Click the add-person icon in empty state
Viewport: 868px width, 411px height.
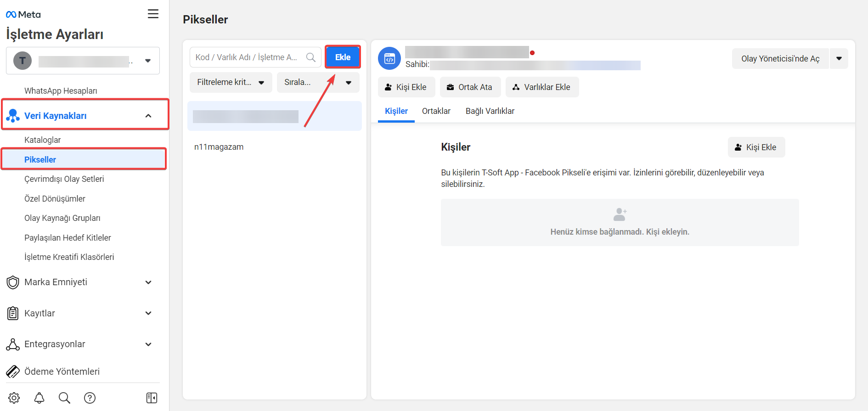[620, 214]
